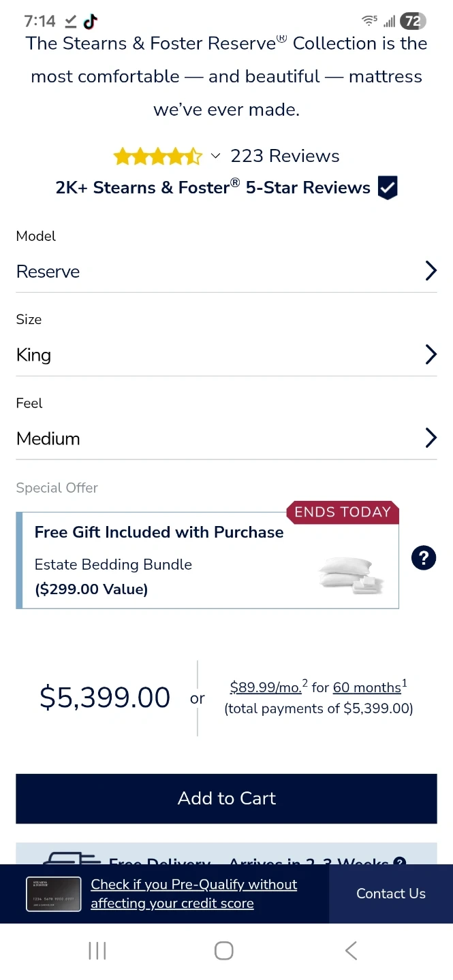This screenshot has height=980, width=453.
Task: Tap the special offer help question icon
Action: coord(423,559)
